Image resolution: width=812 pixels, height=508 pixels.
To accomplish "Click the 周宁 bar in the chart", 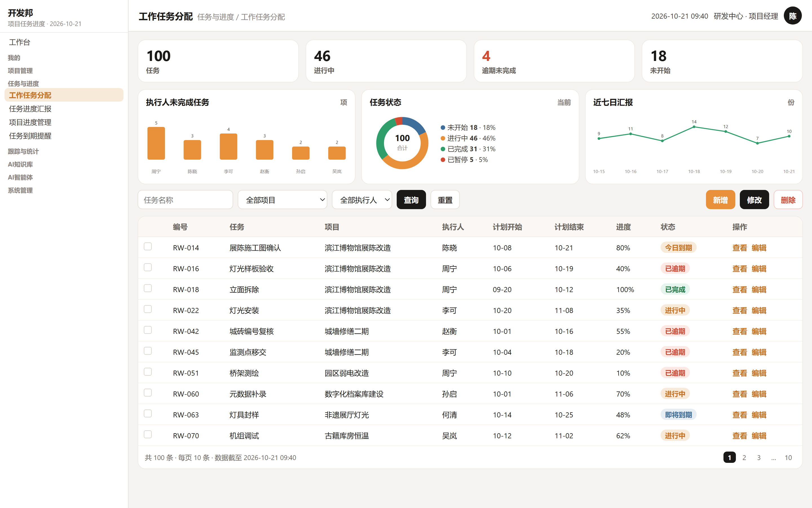I will click(x=156, y=143).
